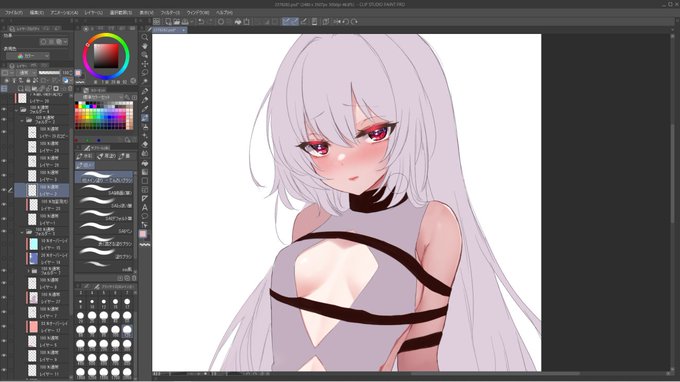The height and width of the screenshot is (382, 680).
Task: Select the Zoom magnifier tool
Action: pos(145,37)
